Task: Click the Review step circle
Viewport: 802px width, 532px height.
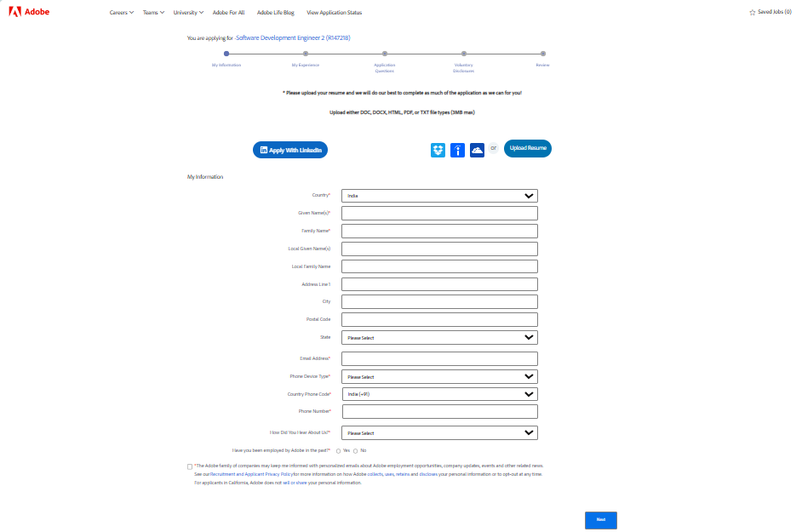Action: point(543,54)
